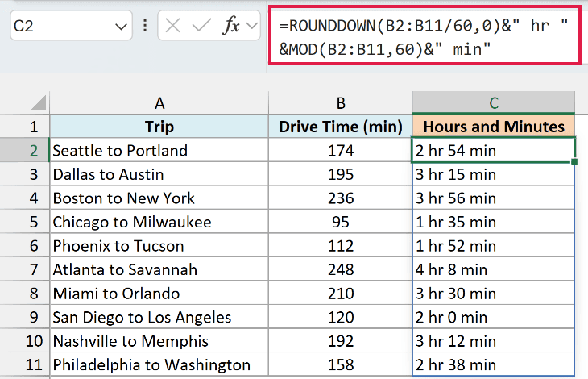Select the 1 hr 35 min cell
Viewport: 588px width, 379px height.
(494, 222)
